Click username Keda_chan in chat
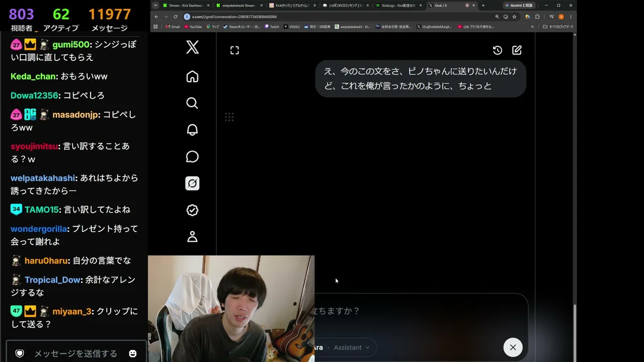The height and width of the screenshot is (362, 644). tap(34, 76)
